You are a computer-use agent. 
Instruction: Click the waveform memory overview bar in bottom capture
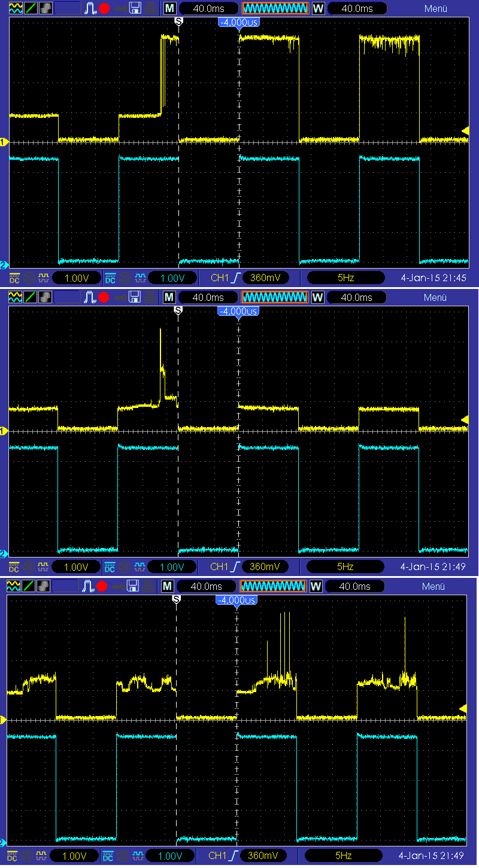(273, 586)
